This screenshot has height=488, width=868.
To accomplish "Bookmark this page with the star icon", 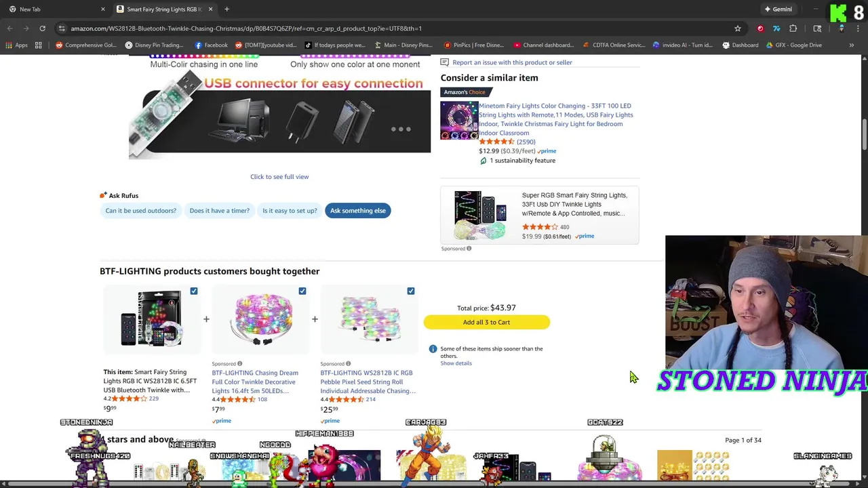I will click(x=738, y=28).
